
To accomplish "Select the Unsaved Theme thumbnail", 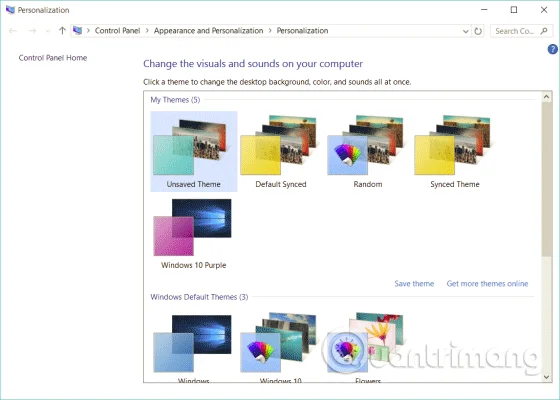I will pos(194,151).
